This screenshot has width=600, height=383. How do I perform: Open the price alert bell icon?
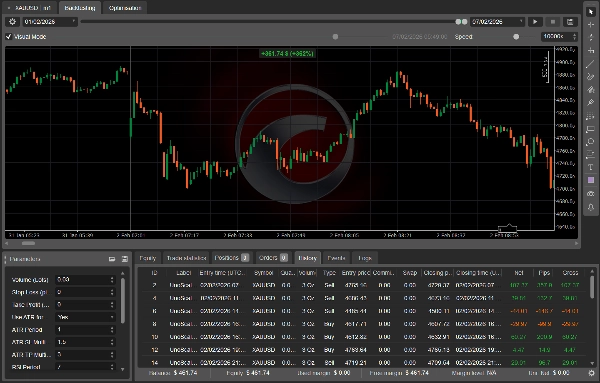591,207
